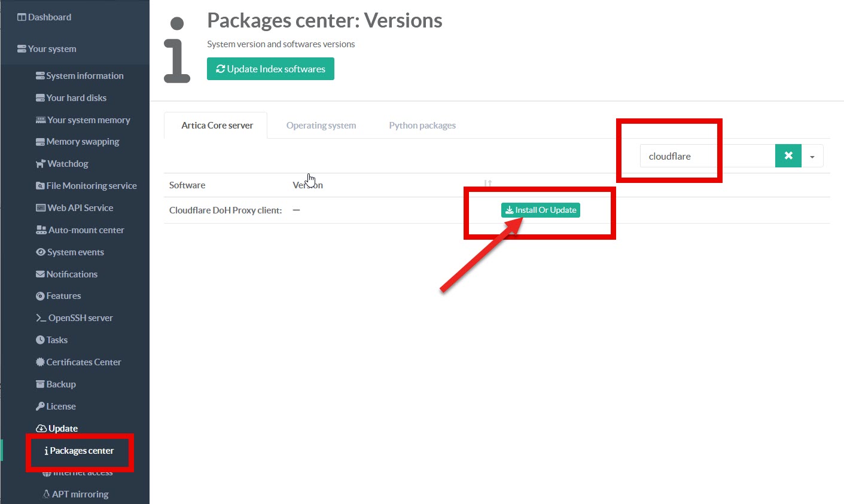This screenshot has width=844, height=504.
Task: Click the Tasks clock icon
Action: tap(40, 340)
